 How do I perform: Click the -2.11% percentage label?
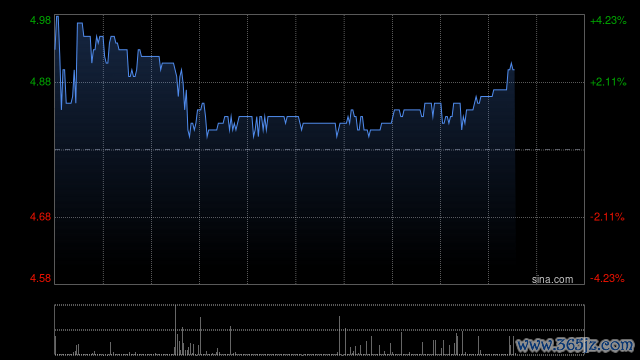tap(607, 217)
